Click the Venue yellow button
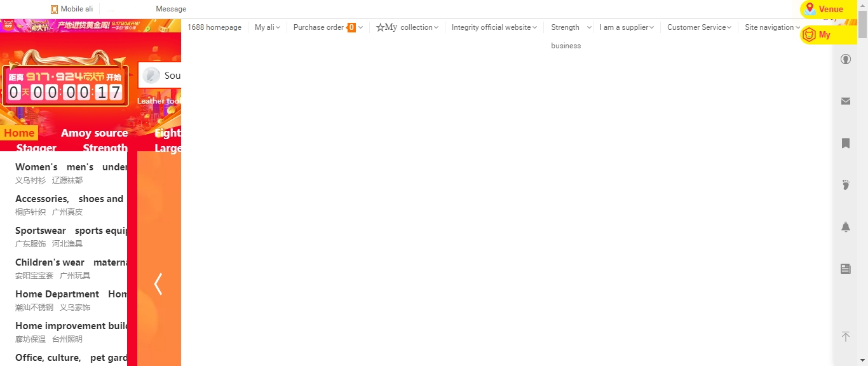Image resolution: width=868 pixels, height=366 pixels. (x=828, y=10)
